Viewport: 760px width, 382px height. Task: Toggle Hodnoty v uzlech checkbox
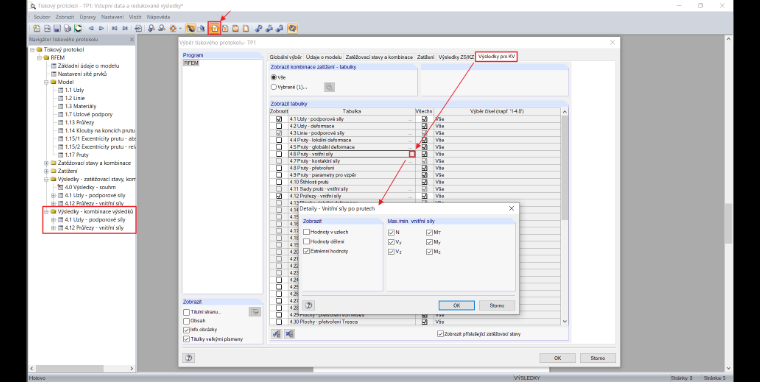point(306,232)
